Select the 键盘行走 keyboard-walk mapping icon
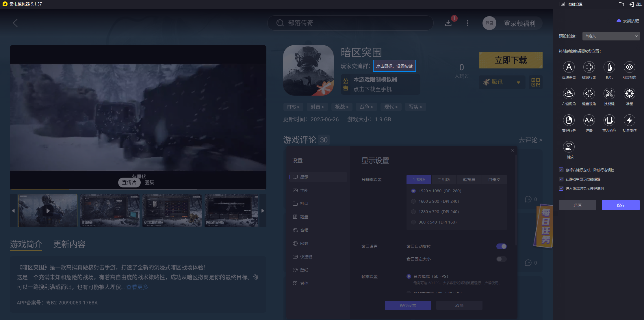 (x=589, y=67)
